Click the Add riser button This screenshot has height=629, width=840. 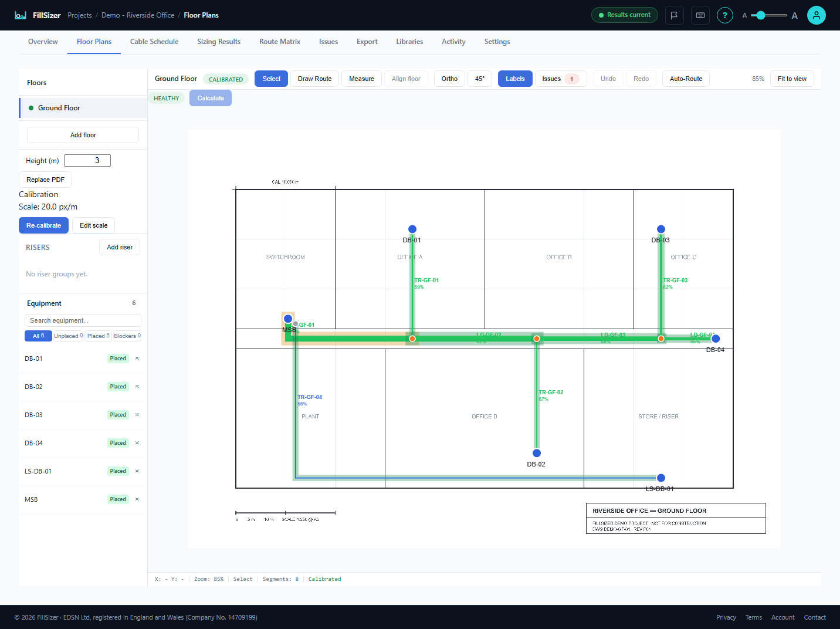[x=120, y=247]
